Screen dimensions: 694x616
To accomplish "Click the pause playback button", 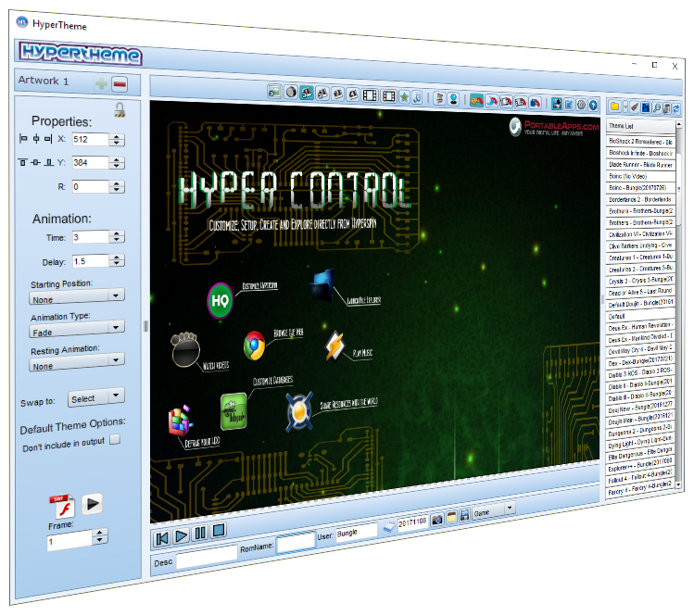I will click(200, 533).
